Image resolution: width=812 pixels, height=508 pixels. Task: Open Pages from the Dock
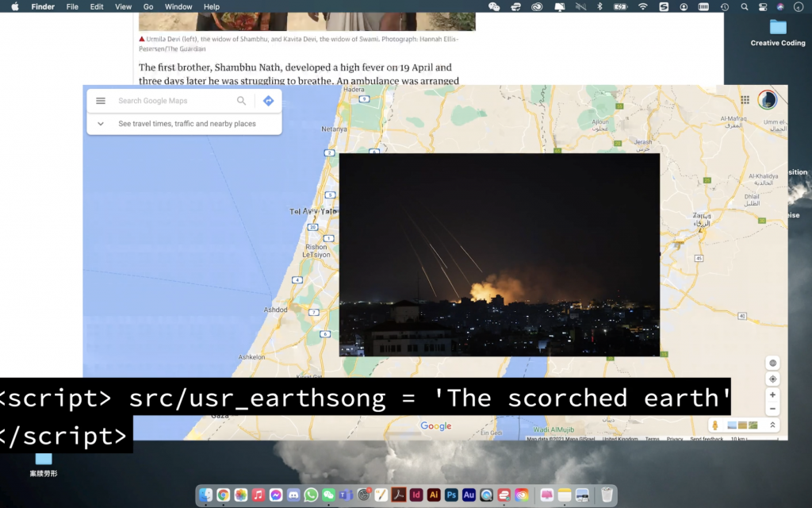click(x=381, y=495)
